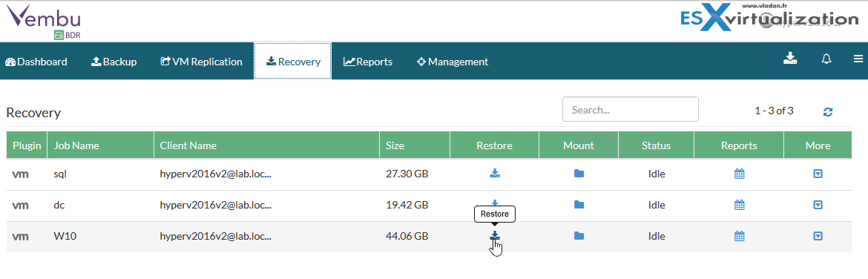
Task: Select job name 'dc'
Action: (59, 205)
